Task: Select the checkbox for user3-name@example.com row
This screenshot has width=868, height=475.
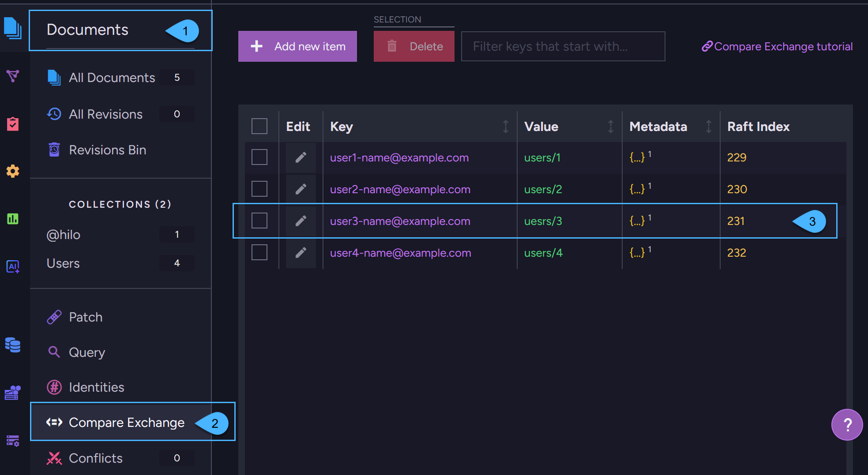Action: click(259, 221)
